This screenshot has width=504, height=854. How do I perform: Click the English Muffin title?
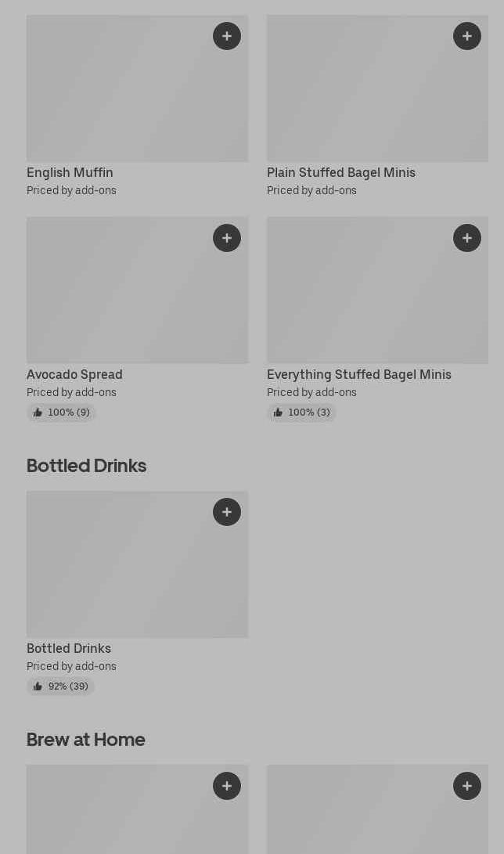70,172
